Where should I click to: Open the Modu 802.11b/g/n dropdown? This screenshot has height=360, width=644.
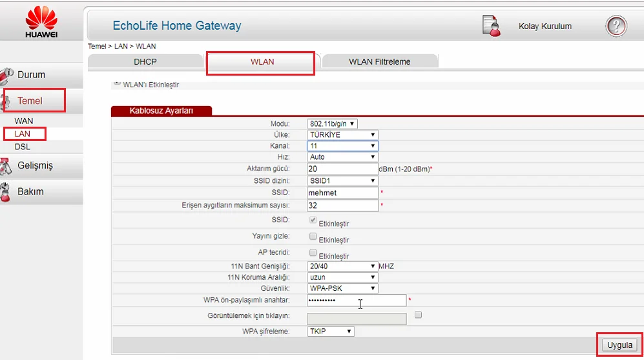pyautogui.click(x=333, y=123)
